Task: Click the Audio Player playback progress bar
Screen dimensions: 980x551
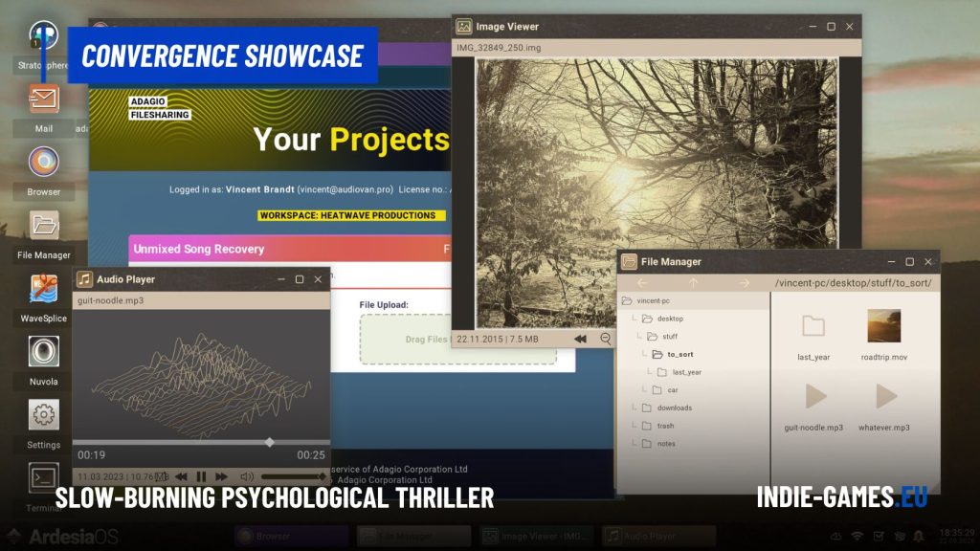Action: pos(201,442)
